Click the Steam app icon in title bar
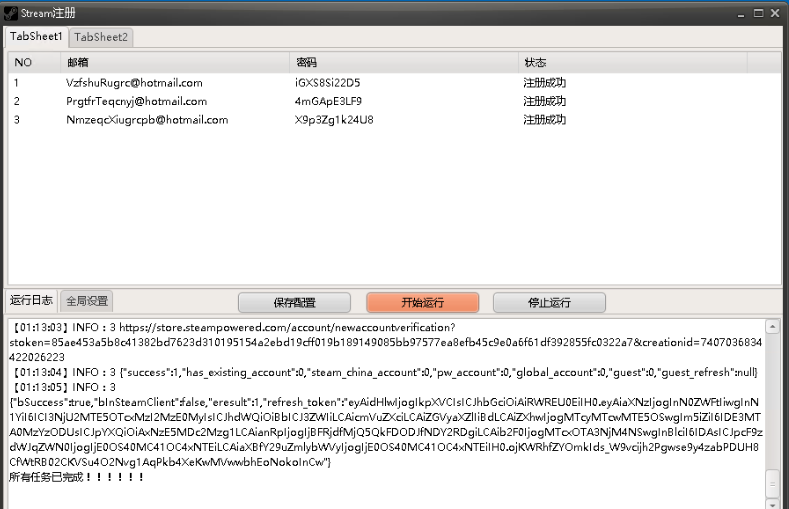789x509 pixels. [11, 12]
